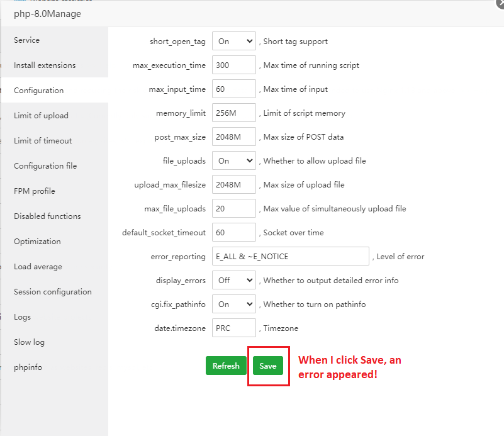Click the Refresh button
The width and height of the screenshot is (504, 436).
226,366
